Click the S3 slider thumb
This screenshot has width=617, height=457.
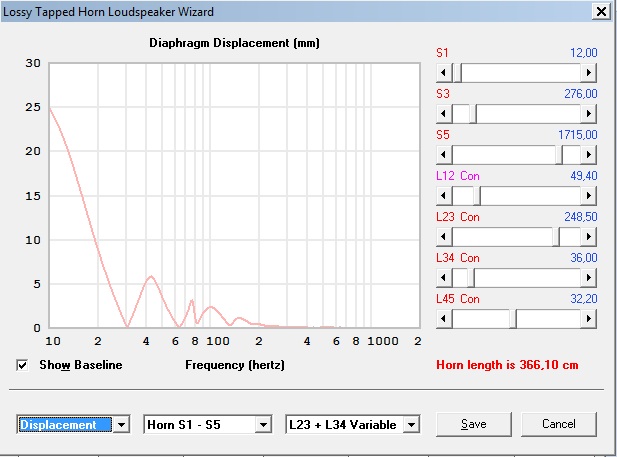tap(473, 114)
